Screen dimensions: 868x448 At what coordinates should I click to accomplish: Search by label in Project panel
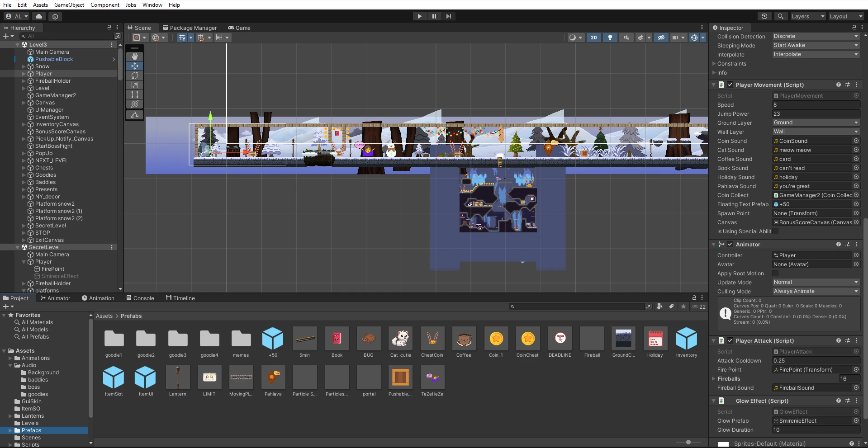(x=672, y=307)
